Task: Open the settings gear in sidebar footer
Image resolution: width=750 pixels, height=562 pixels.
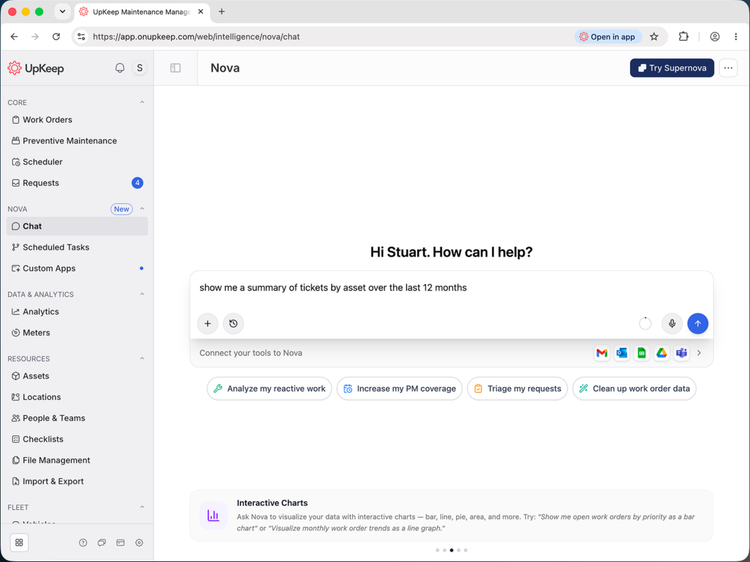Action: [139, 542]
